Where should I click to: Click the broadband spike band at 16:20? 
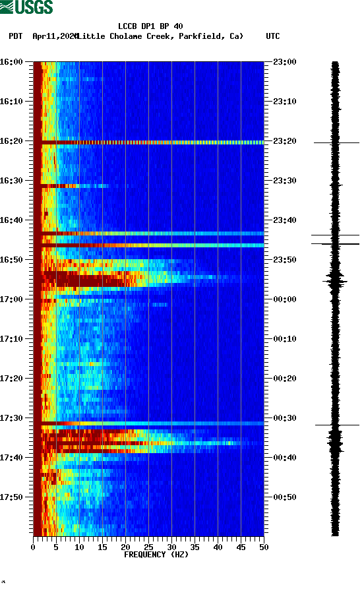tap(149, 142)
